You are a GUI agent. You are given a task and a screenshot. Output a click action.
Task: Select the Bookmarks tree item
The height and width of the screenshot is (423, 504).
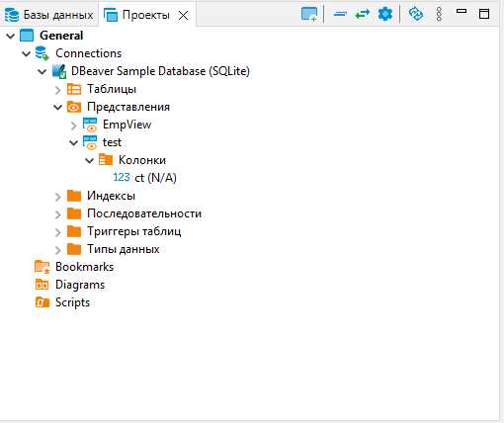coord(84,267)
